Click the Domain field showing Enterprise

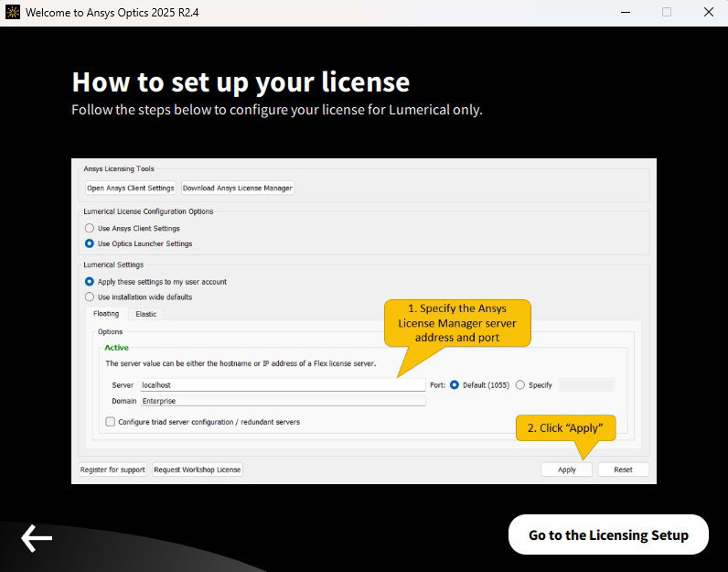coord(282,401)
